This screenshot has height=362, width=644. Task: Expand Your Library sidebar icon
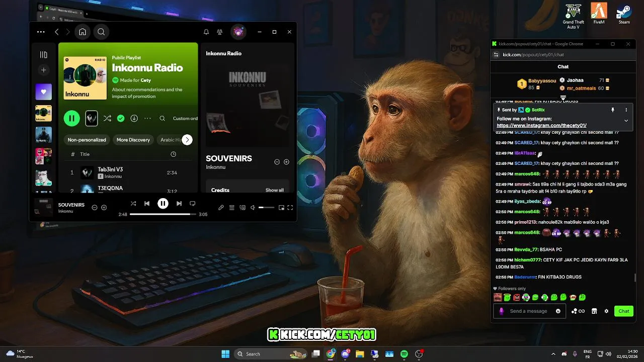click(44, 54)
